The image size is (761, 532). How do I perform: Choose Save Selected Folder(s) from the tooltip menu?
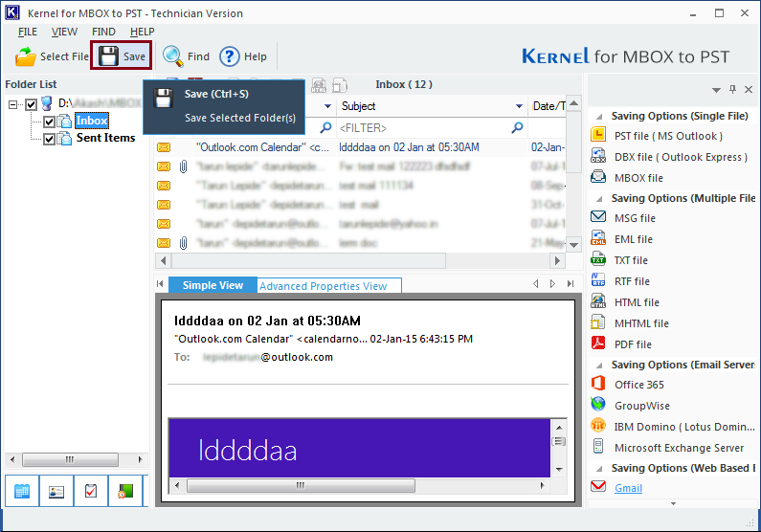coord(239,118)
